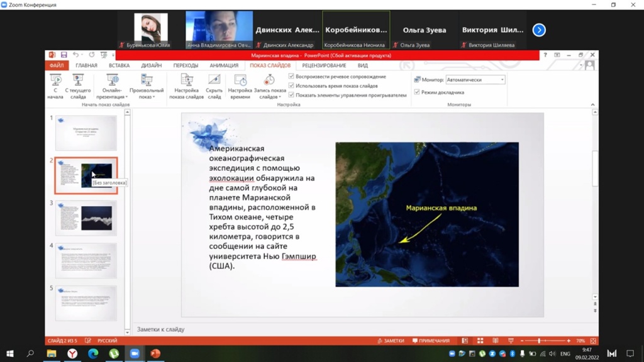Open slideshow setup (Настройка показа слайдов)

click(x=186, y=86)
